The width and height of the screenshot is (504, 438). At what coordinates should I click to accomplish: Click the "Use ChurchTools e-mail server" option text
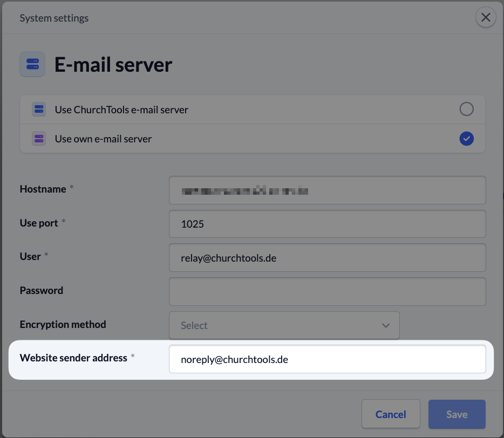pyautogui.click(x=121, y=109)
